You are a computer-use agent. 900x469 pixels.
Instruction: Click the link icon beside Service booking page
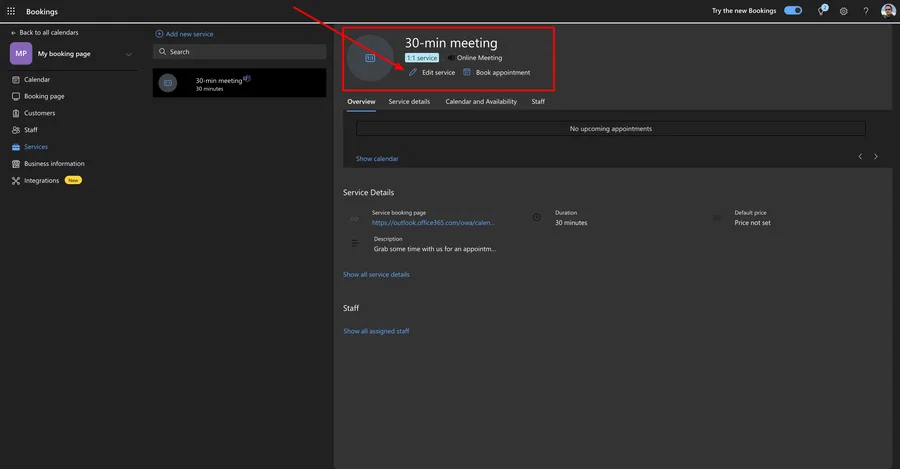[x=354, y=219]
